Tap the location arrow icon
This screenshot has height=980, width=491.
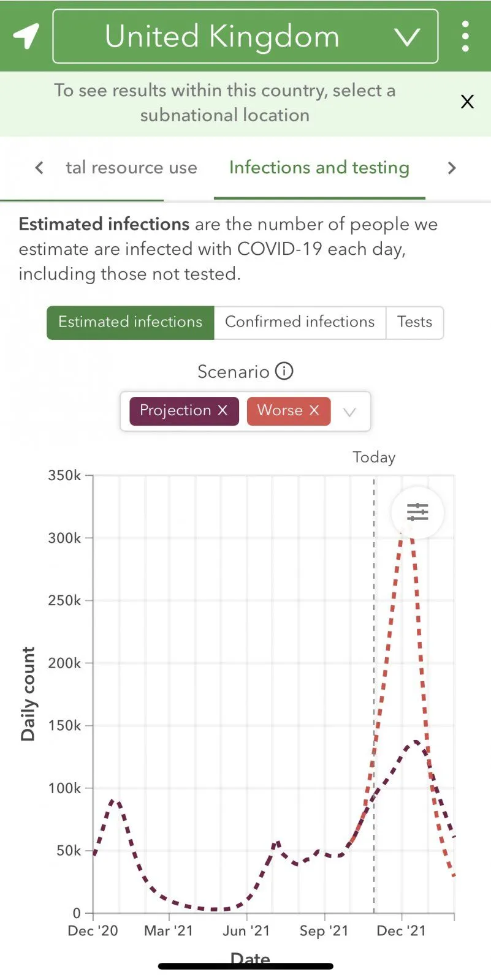pyautogui.click(x=26, y=36)
